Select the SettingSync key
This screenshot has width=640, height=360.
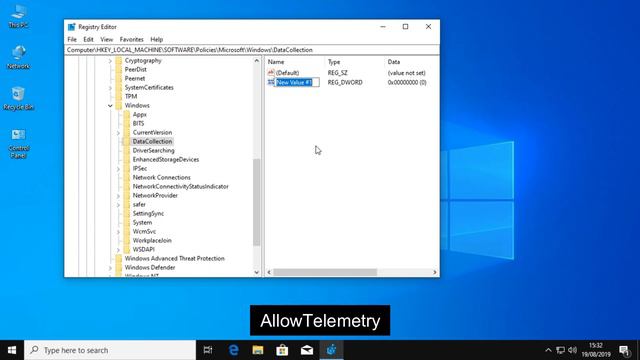tap(148, 213)
